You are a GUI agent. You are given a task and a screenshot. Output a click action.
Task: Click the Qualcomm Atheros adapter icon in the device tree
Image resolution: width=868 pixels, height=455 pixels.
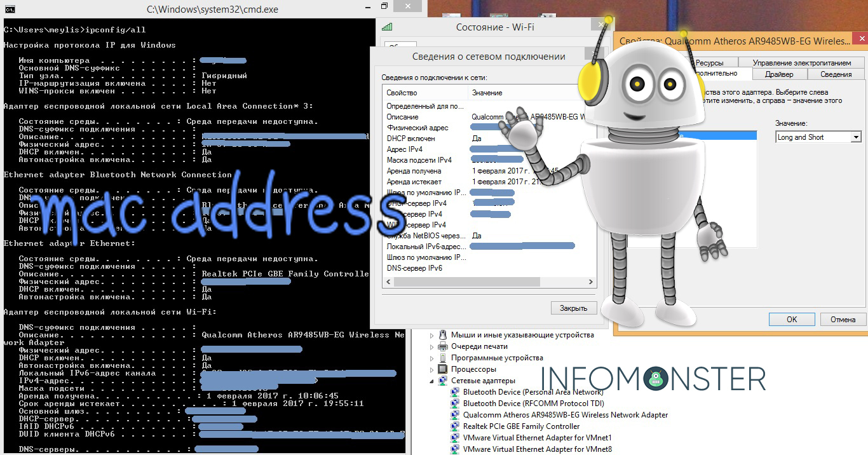pyautogui.click(x=455, y=415)
